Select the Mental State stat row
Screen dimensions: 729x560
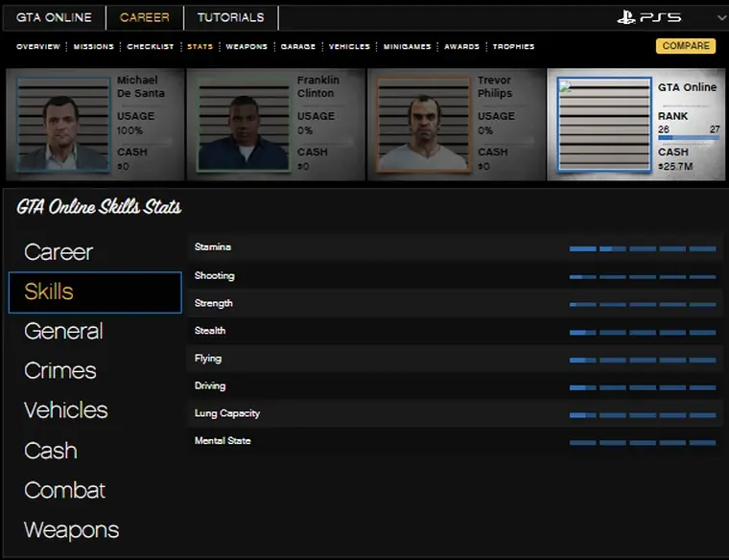click(455, 441)
